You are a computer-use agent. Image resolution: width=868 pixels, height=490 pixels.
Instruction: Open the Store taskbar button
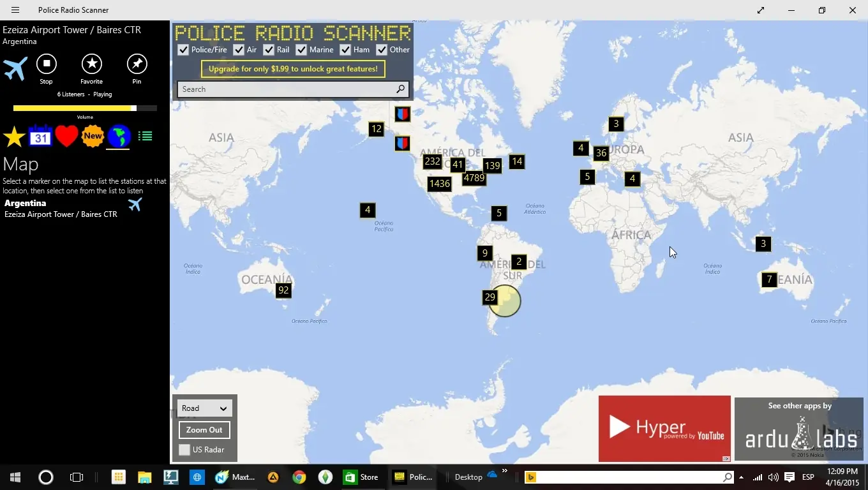coord(361,477)
